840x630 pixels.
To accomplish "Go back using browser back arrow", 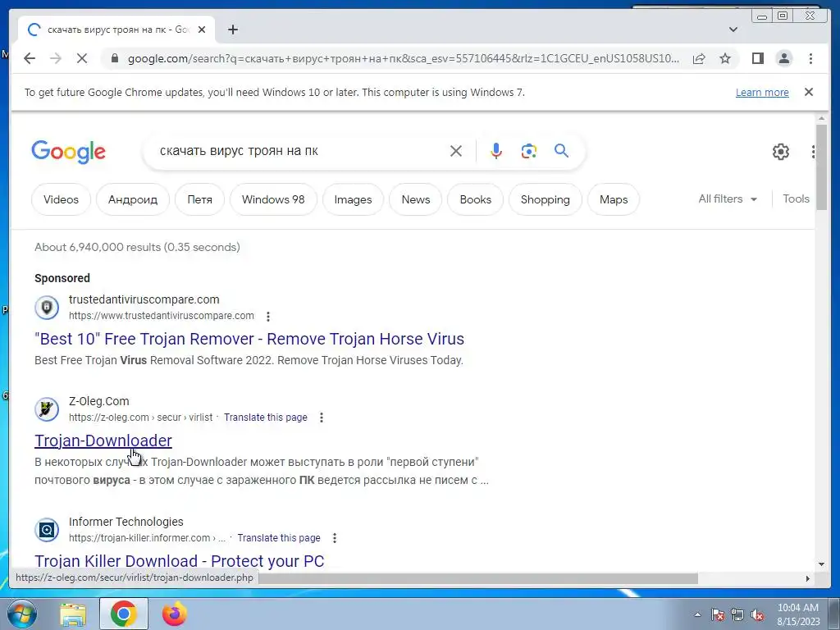I will click(30, 58).
